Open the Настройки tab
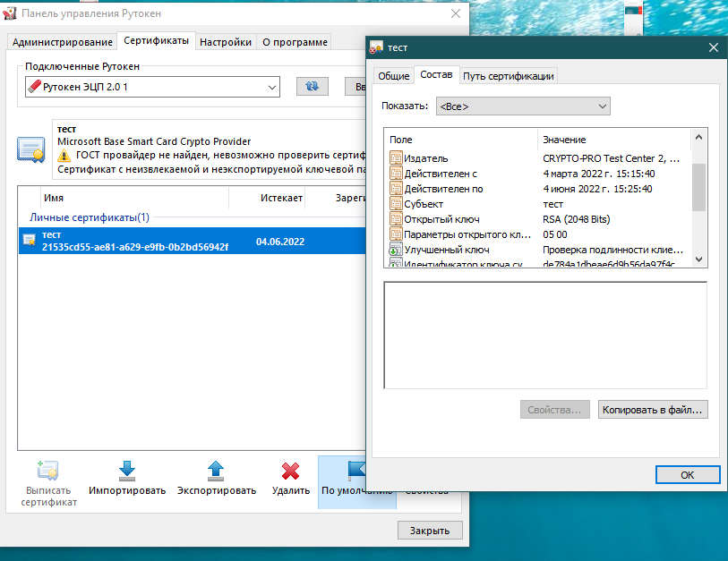 [x=226, y=42]
